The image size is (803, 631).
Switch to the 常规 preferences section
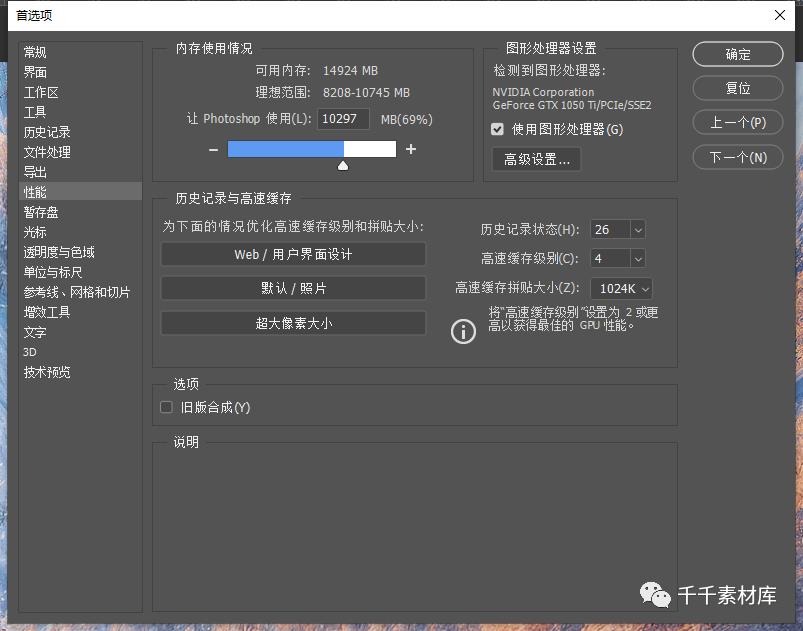(34, 52)
